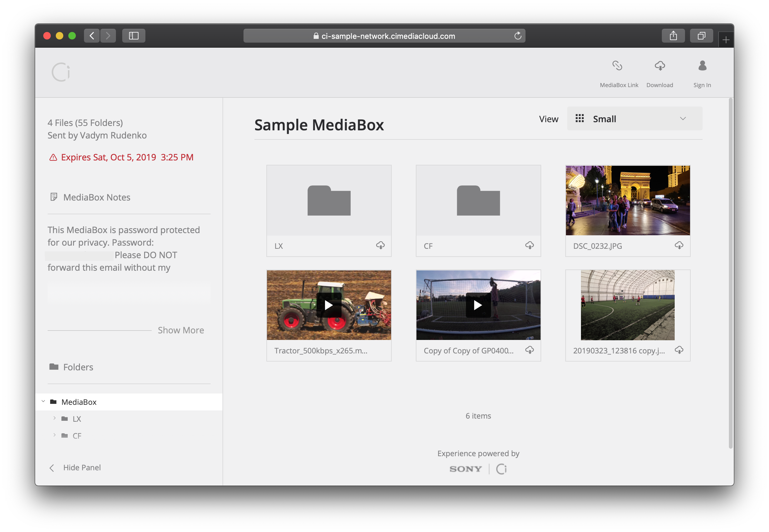Screen dimensions: 769x532
Task: Download the LX folder via its cloud icon
Action: [381, 246]
